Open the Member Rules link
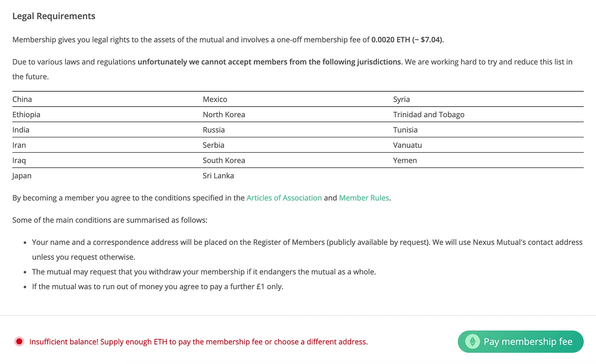The width and height of the screenshot is (596, 364). 364,198
